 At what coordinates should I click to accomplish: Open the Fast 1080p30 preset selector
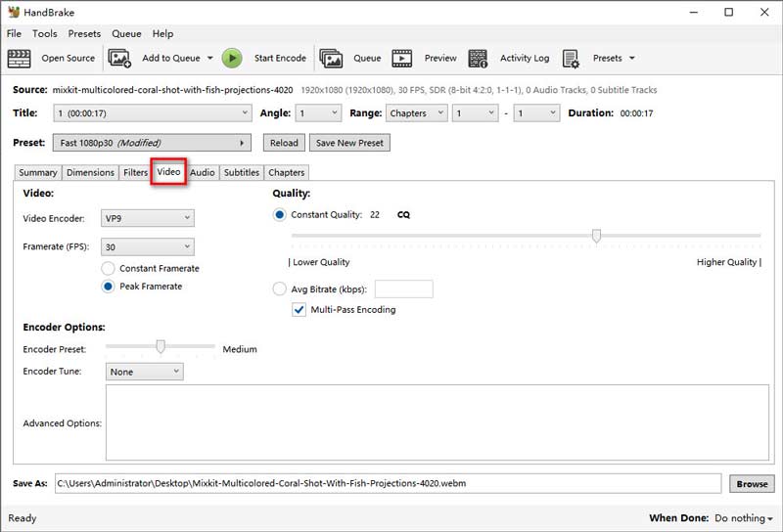(152, 143)
